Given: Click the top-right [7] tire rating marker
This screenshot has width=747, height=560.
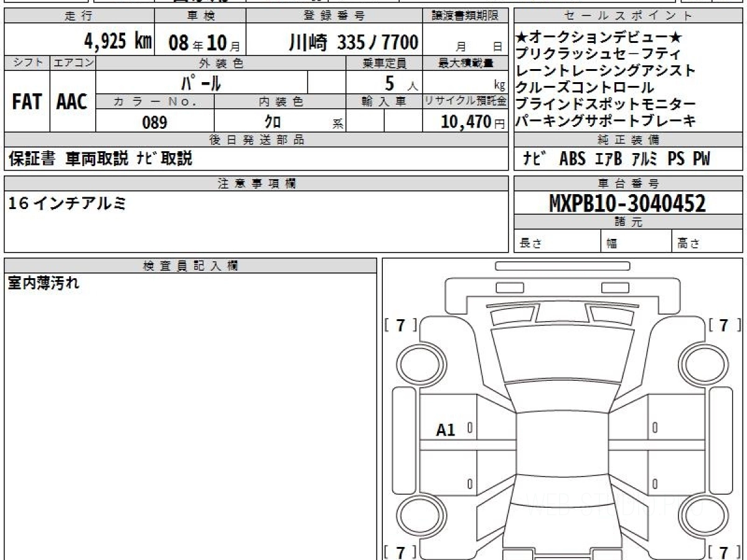Looking at the screenshot, I should (x=725, y=325).
